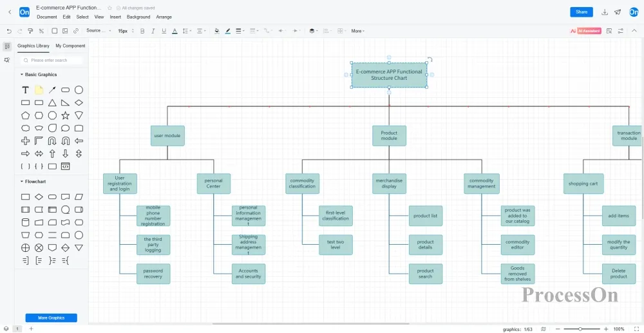Toggle bold text formatting

141,31
